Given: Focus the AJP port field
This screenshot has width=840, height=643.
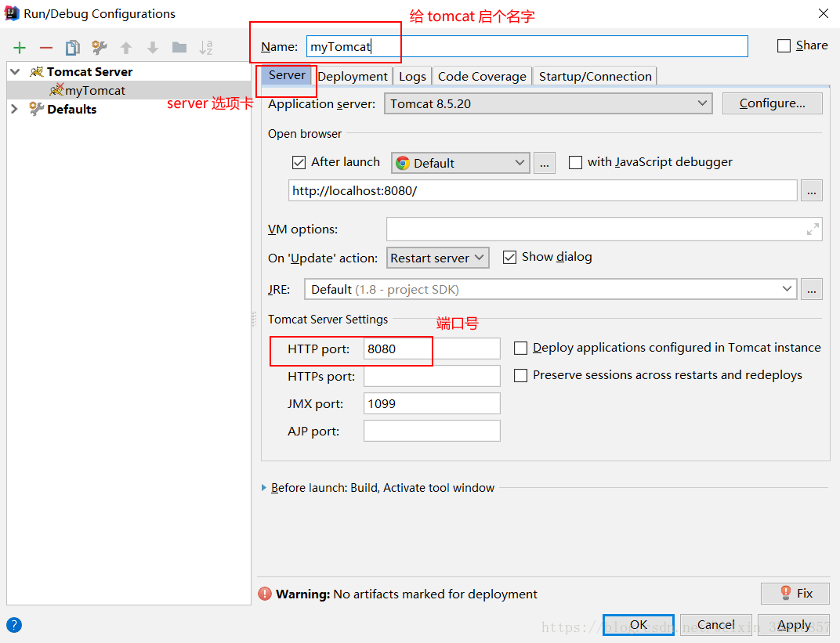Looking at the screenshot, I should (x=432, y=431).
